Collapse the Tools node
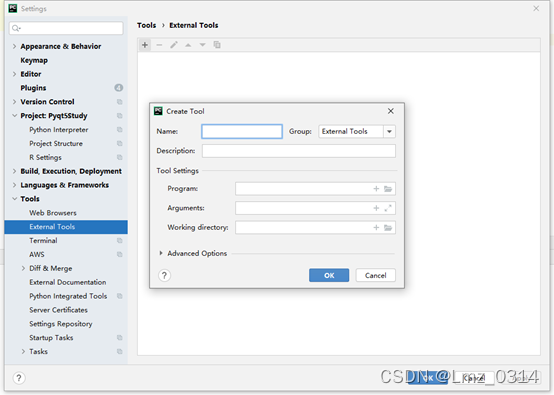Image resolution: width=554 pixels, height=395 pixels. [14, 199]
